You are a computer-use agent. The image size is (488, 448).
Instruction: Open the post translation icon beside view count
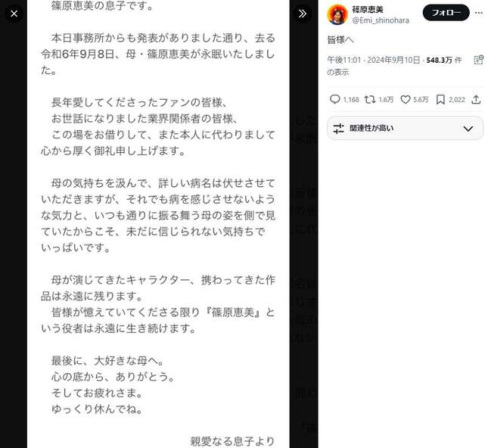tap(479, 60)
